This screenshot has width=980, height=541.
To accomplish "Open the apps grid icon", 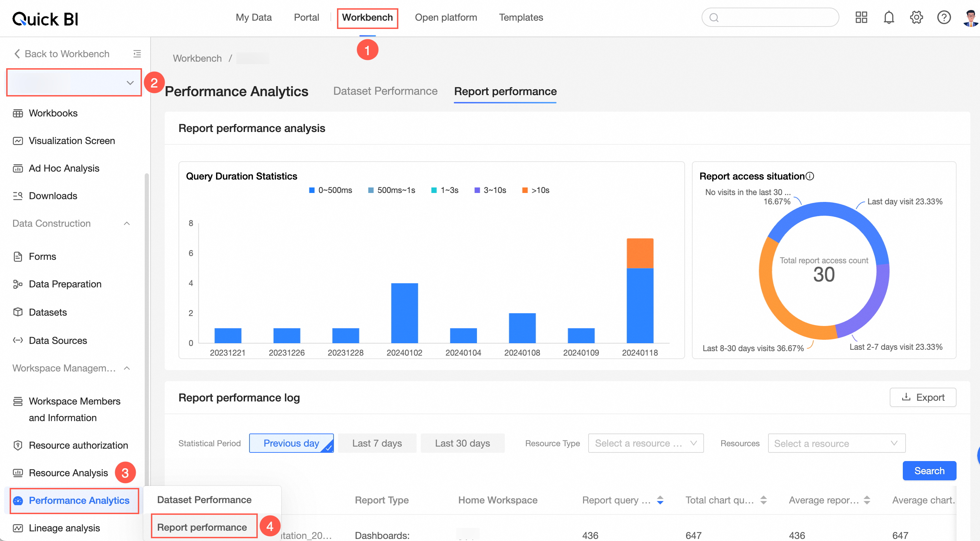I will (861, 18).
